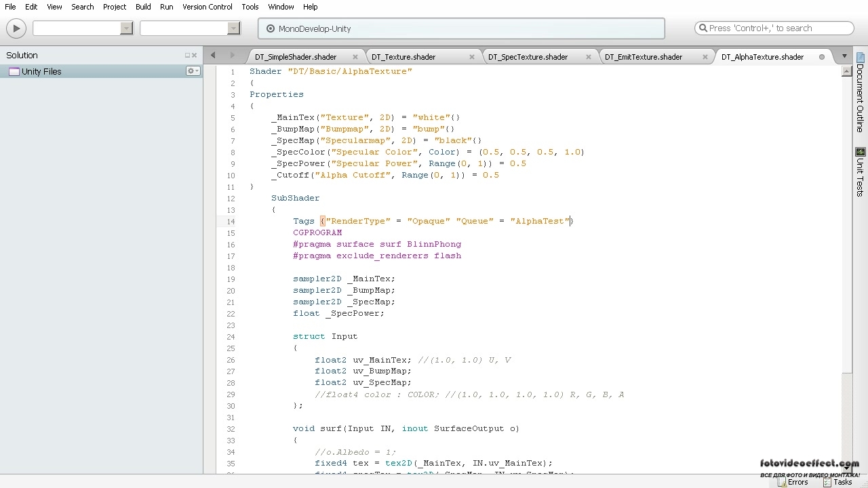Click the auto-hide icon of the Solution pad
Image resolution: width=868 pixels, height=488 pixels.
click(187, 56)
